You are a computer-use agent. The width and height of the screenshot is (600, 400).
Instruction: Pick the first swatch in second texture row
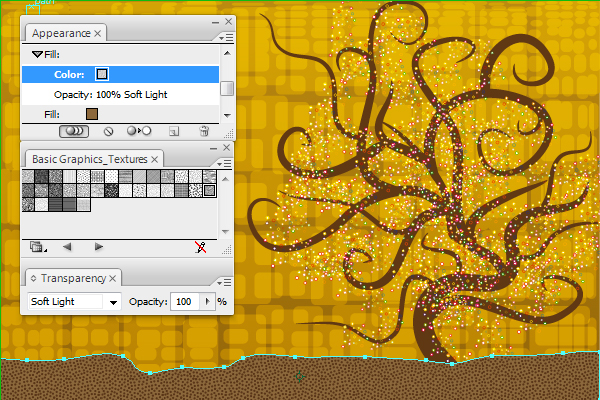[x=28, y=190]
